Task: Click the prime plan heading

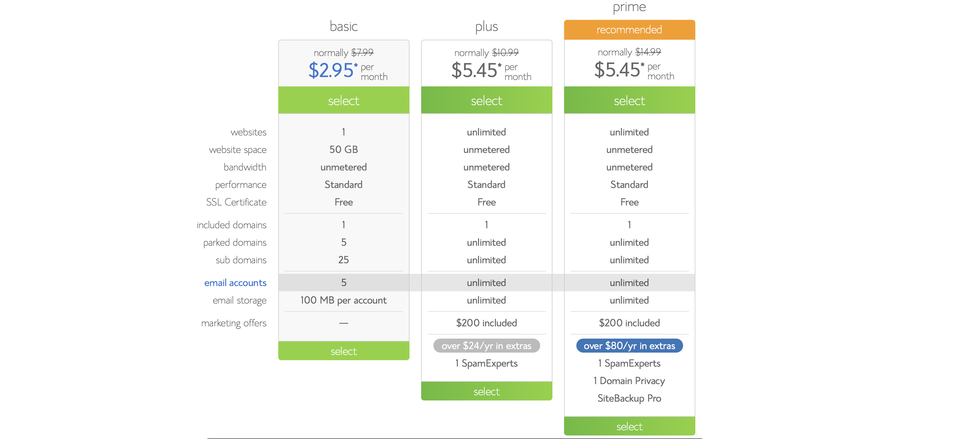Action: 629,7
